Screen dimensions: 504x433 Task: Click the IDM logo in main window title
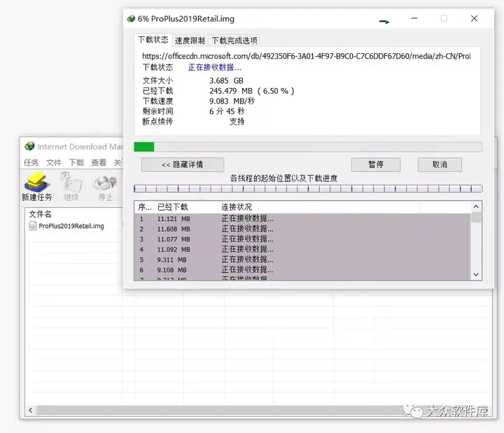(29, 146)
